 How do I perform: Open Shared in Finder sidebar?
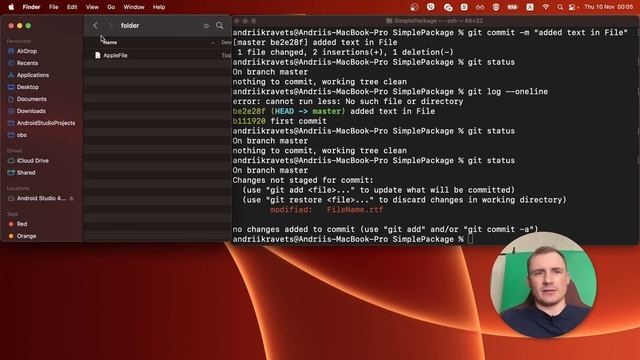[26, 173]
